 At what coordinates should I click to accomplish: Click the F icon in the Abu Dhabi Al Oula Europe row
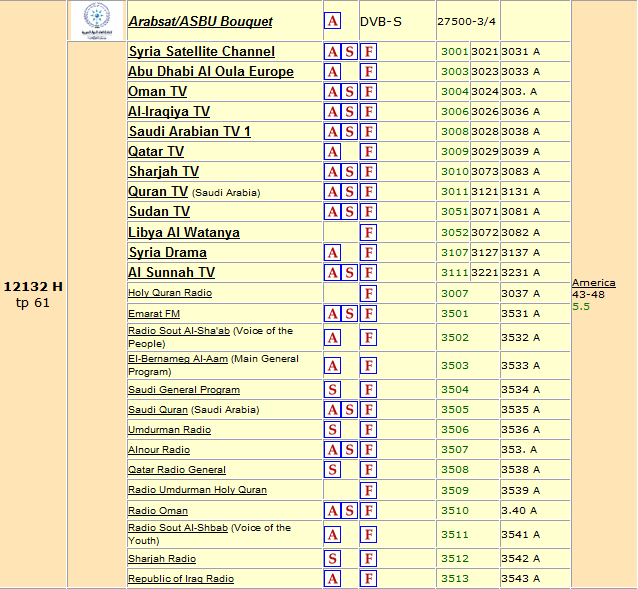click(x=368, y=72)
